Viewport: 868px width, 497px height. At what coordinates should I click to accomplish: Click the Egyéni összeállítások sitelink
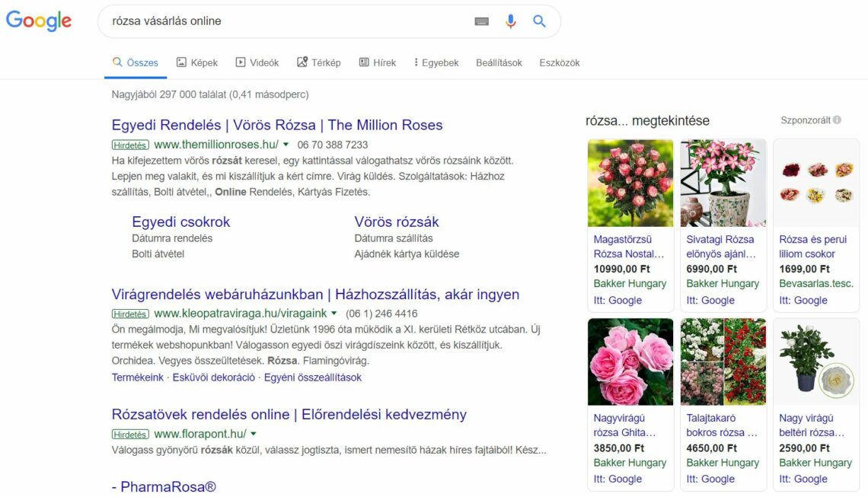point(313,378)
